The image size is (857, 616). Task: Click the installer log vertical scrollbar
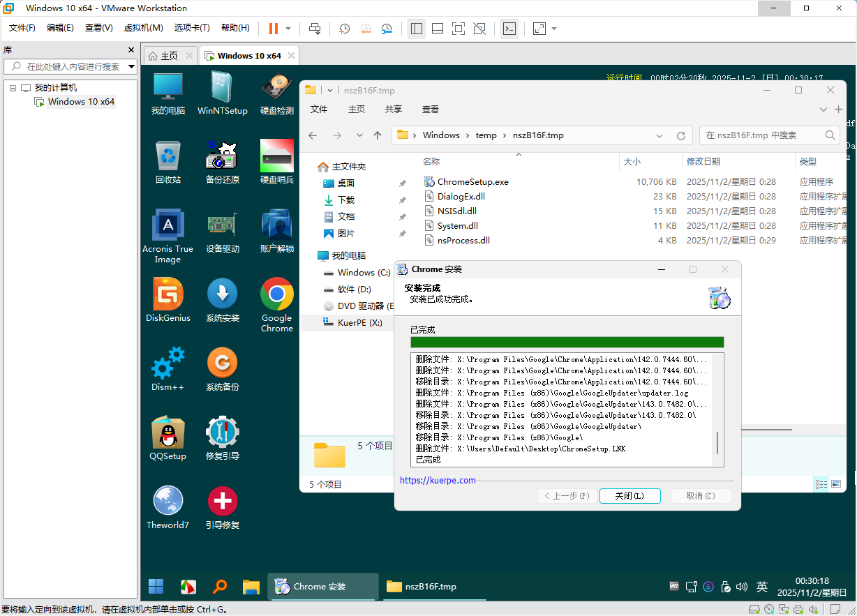tap(717, 442)
